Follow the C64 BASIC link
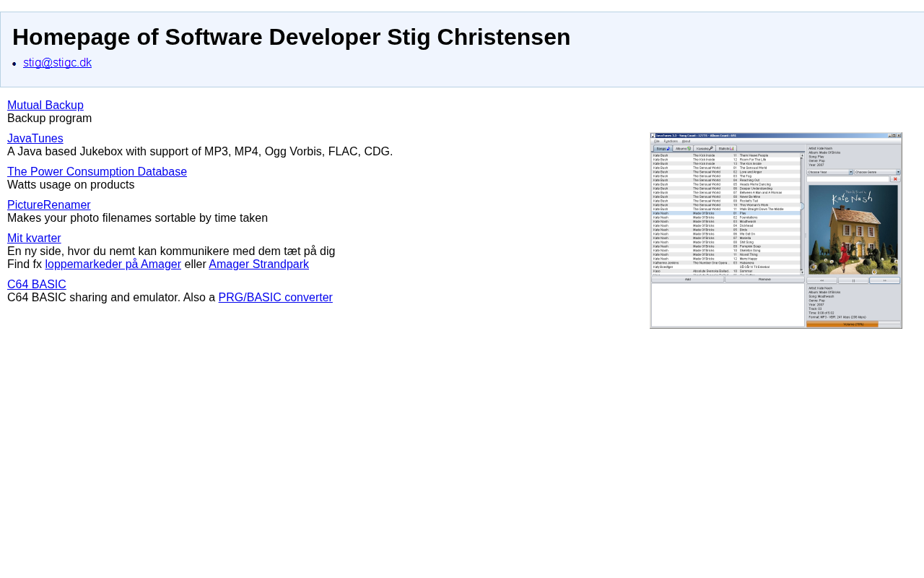 pos(37,285)
